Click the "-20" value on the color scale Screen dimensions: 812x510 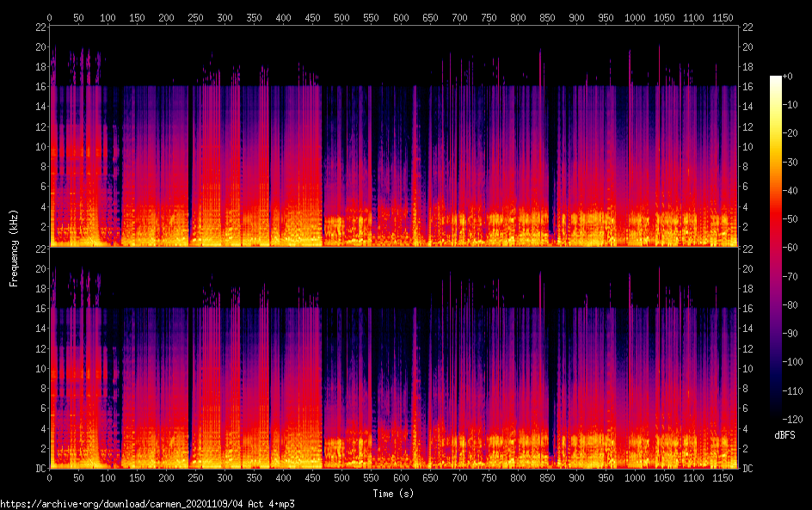[x=790, y=133]
